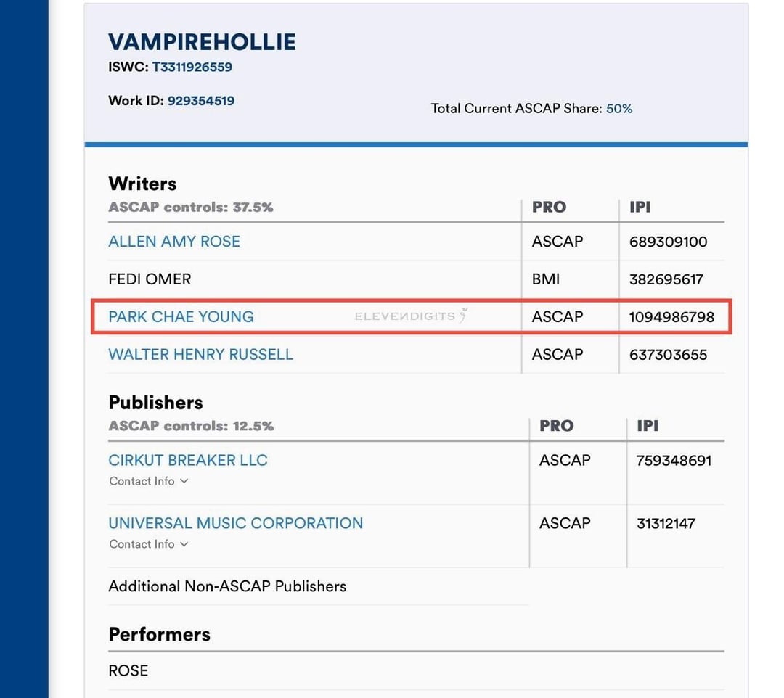Click the ELEVENDIGITS watermark logo

tap(412, 316)
